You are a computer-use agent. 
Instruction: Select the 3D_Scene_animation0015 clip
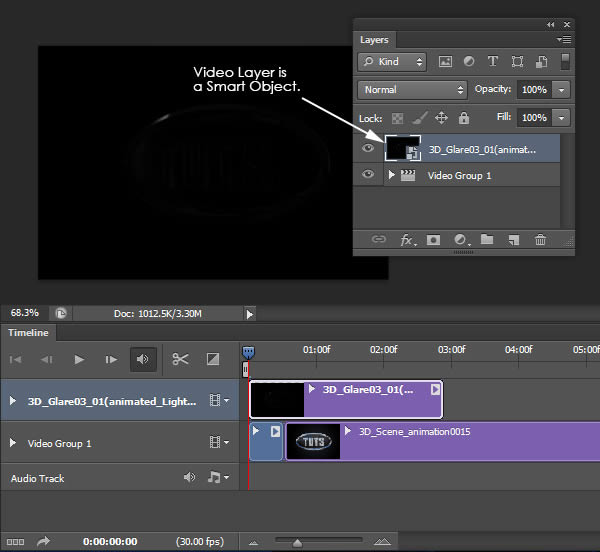(443, 441)
